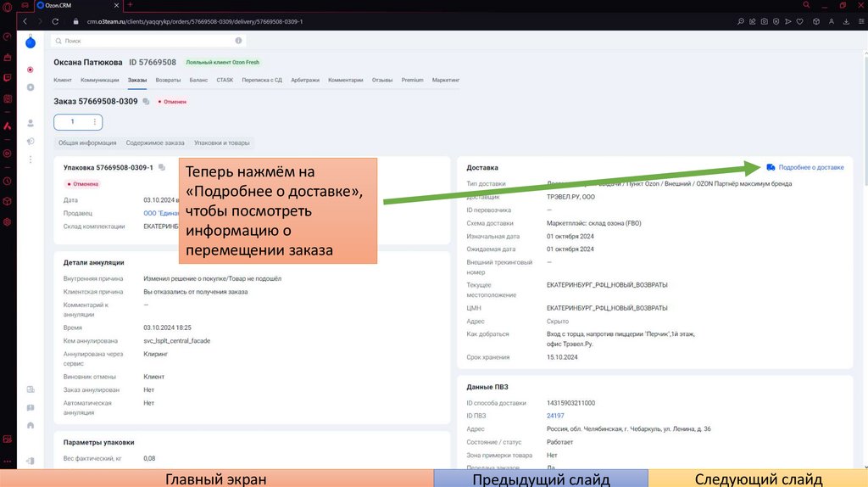Click the red record circle icon in CRM sidebar
Screen dimensions: 868x487
(31, 70)
